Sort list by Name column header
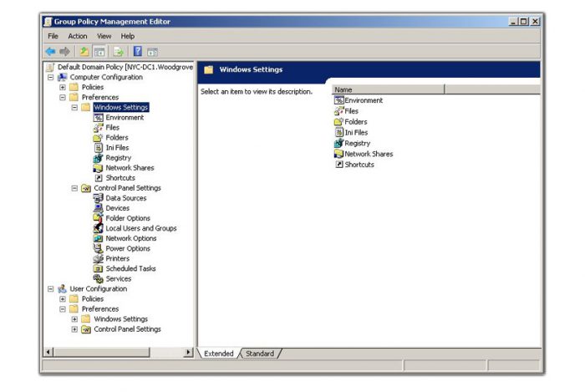 (x=388, y=89)
